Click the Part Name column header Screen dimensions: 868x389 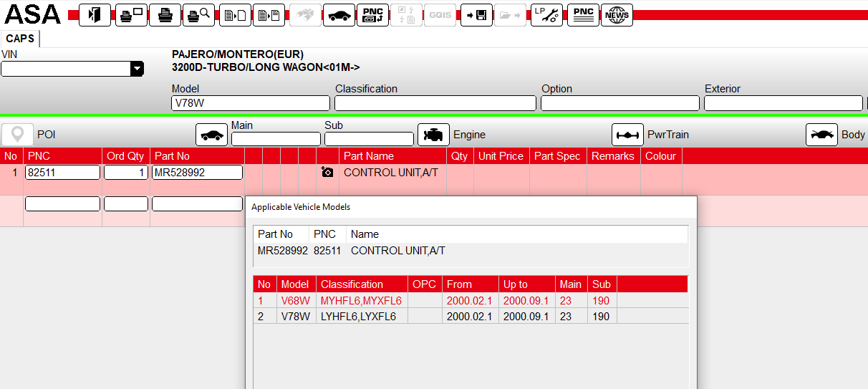pos(392,156)
